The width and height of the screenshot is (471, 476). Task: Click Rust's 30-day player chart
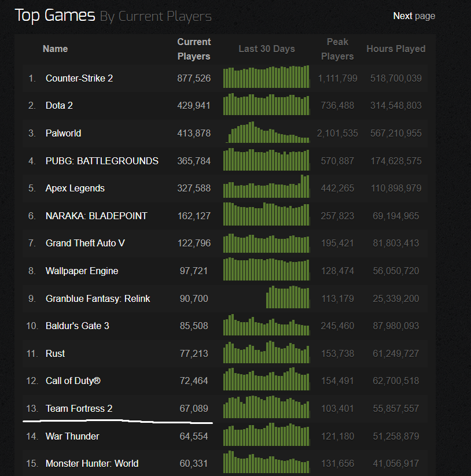click(266, 352)
